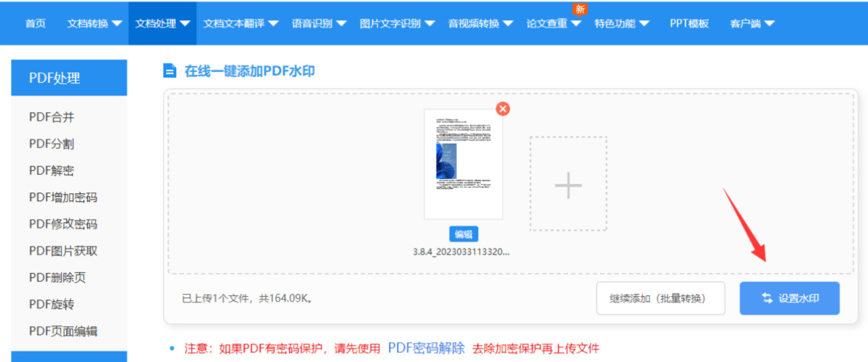Click the 新 badge above 论文查重
The image size is (868, 362).
coord(580,9)
